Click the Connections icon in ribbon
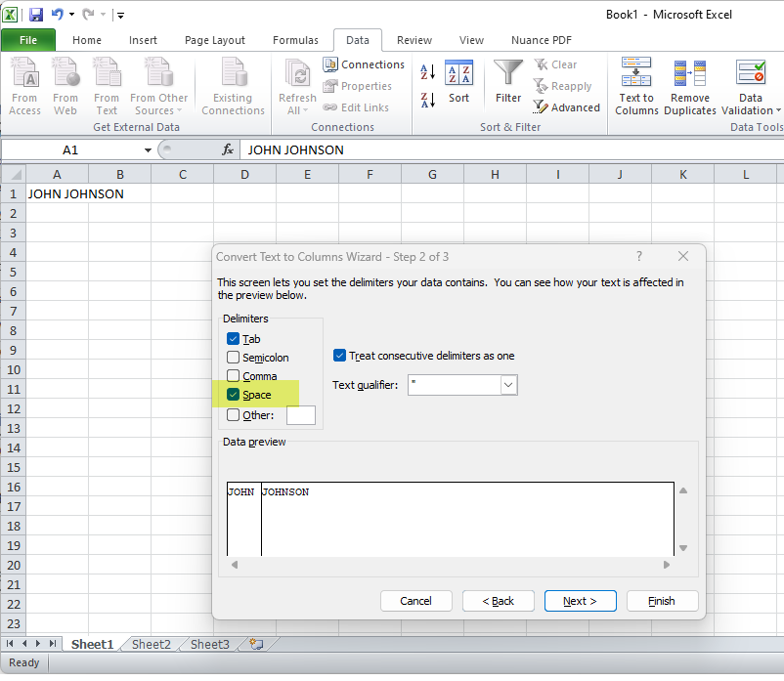Image resolution: width=784 pixels, height=681 pixels. point(330,64)
